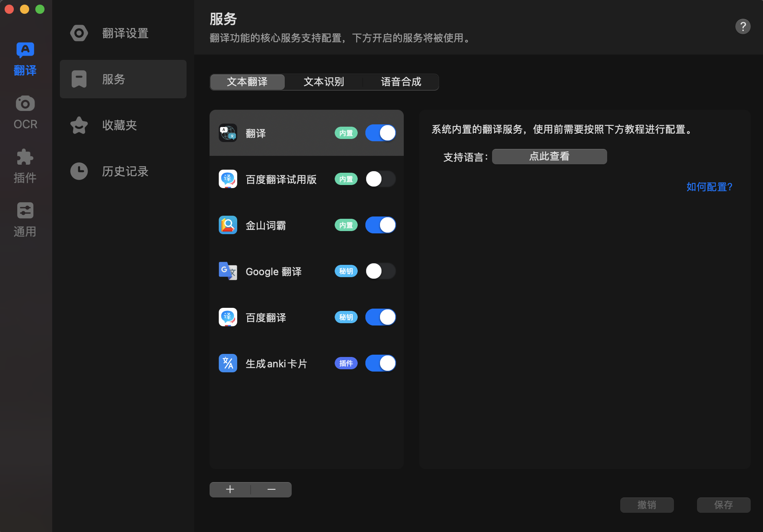Select the 收藏夹 star icon

tap(79, 125)
